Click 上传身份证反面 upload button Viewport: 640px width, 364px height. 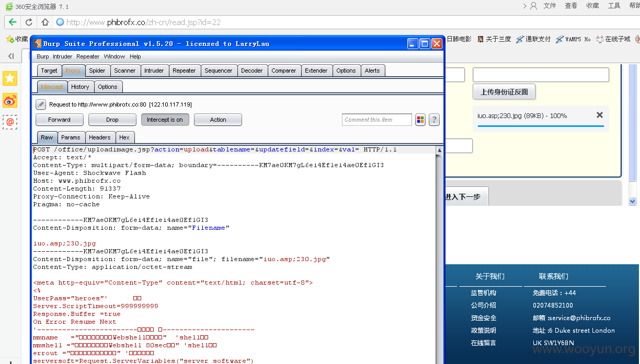click(504, 92)
